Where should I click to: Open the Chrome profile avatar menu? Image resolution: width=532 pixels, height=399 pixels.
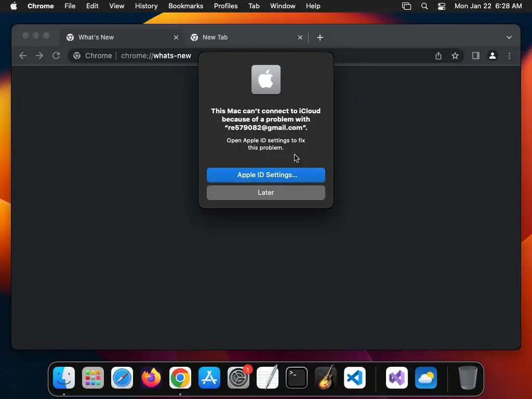coord(493,56)
